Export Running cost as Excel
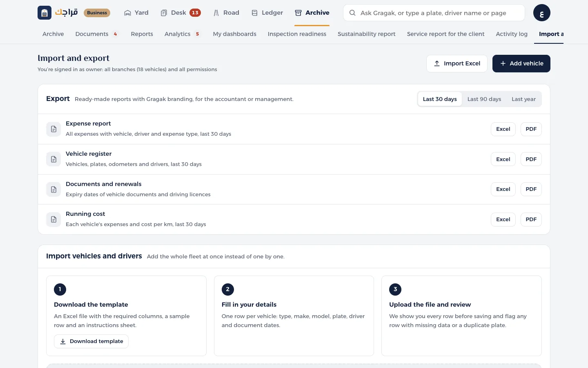Screen dimensions: 588x368 [503, 219]
